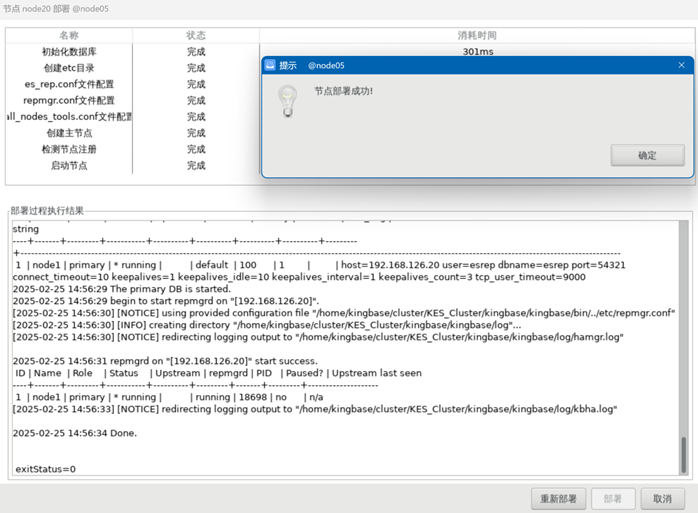Close the 提示 dialog with the X
Viewport: 698px width, 513px height.
681,65
